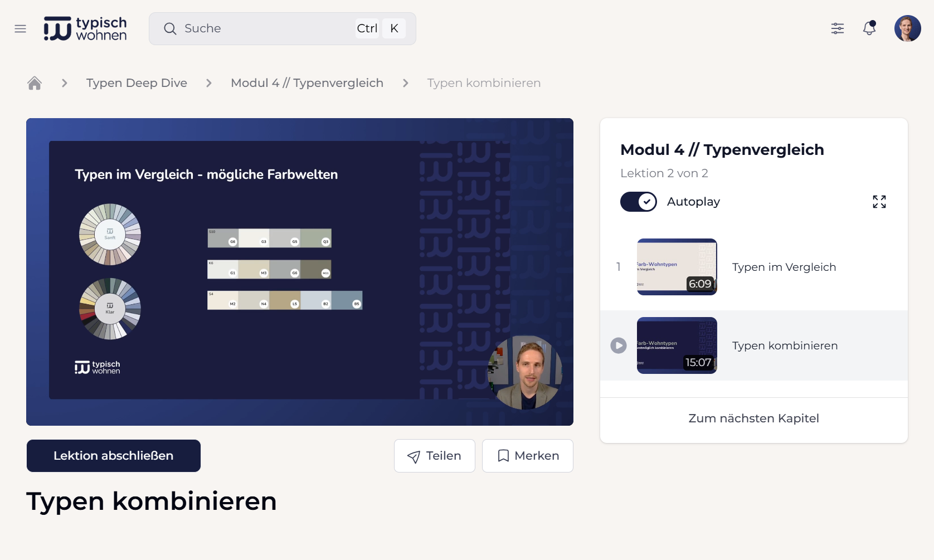This screenshot has width=934, height=560.
Task: Open the hamburger navigation menu
Action: click(21, 28)
